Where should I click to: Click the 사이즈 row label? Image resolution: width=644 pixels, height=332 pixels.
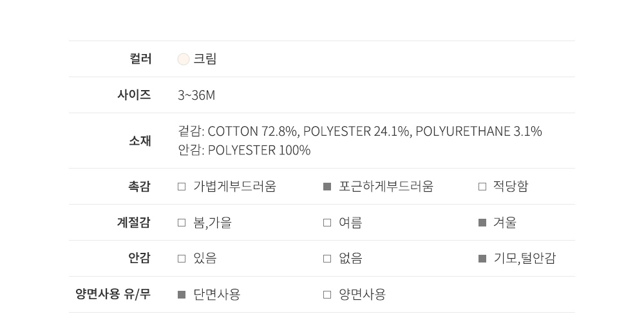(x=134, y=95)
